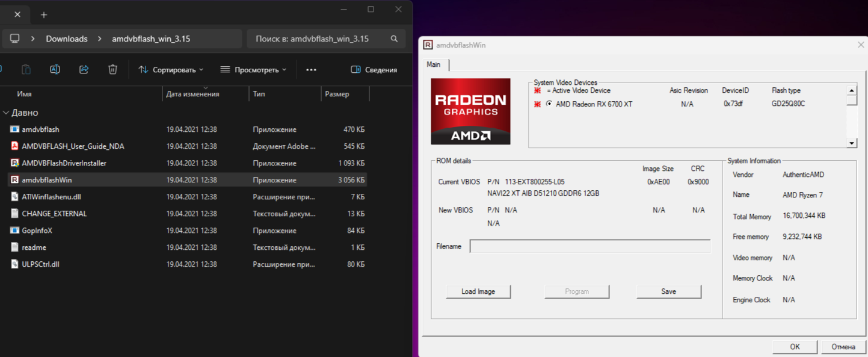Click the Delete trash icon in Explorer toolbar

coord(112,70)
